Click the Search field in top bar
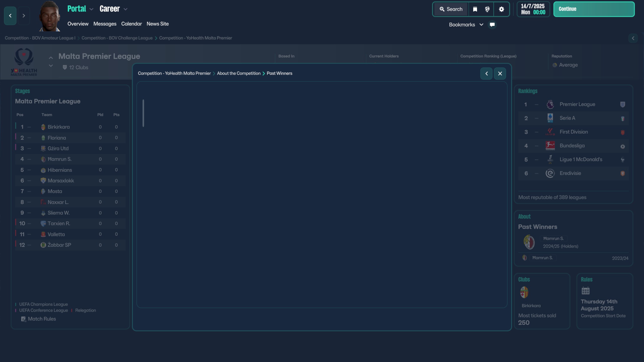This screenshot has height=362, width=644. (x=451, y=9)
